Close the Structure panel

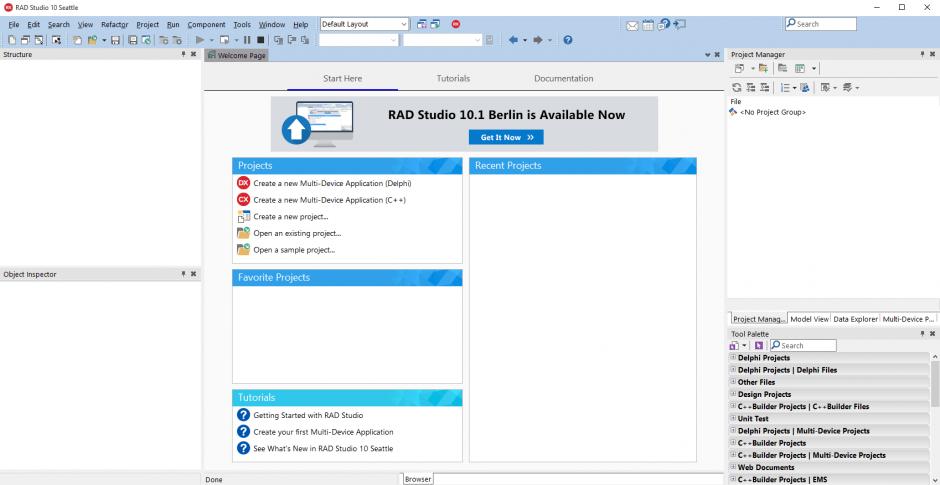pos(194,54)
